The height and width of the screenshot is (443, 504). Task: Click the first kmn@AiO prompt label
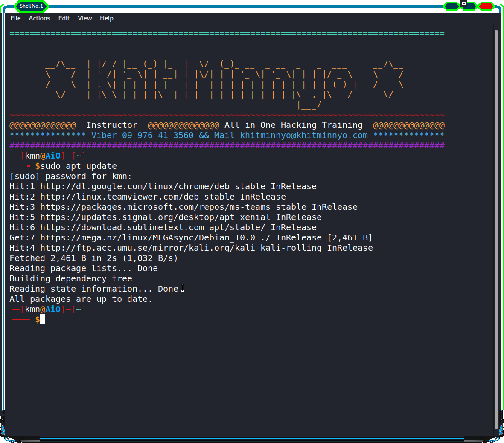pos(43,156)
